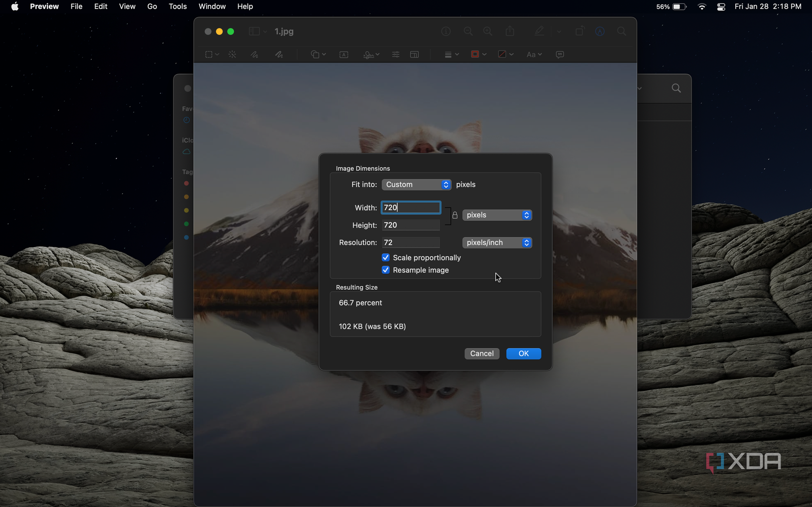Click the Rotate icon in toolbar
812x507 pixels.
click(579, 31)
